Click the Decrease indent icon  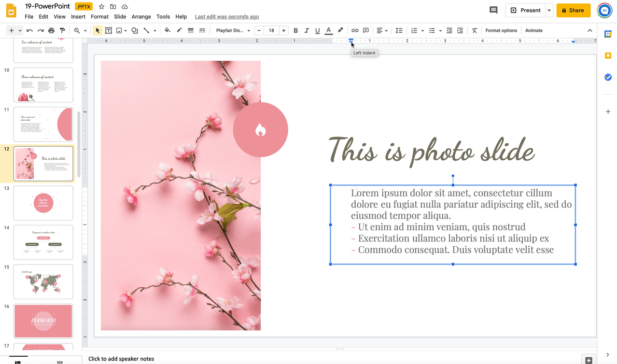449,30
